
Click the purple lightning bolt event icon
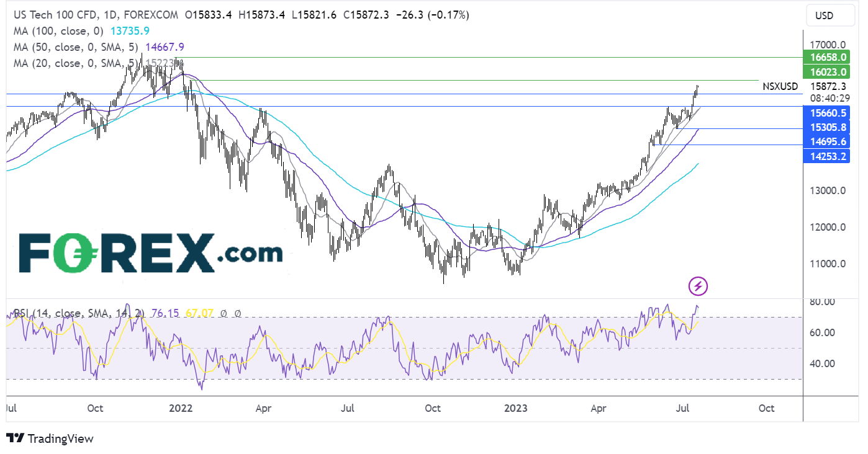tap(698, 286)
